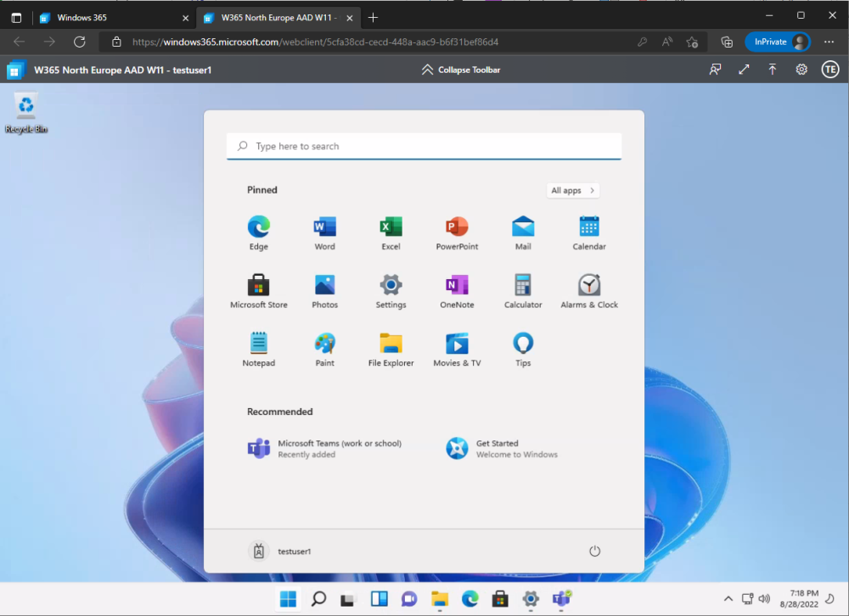Open Microsoft Teams on the taskbar

tap(561, 599)
